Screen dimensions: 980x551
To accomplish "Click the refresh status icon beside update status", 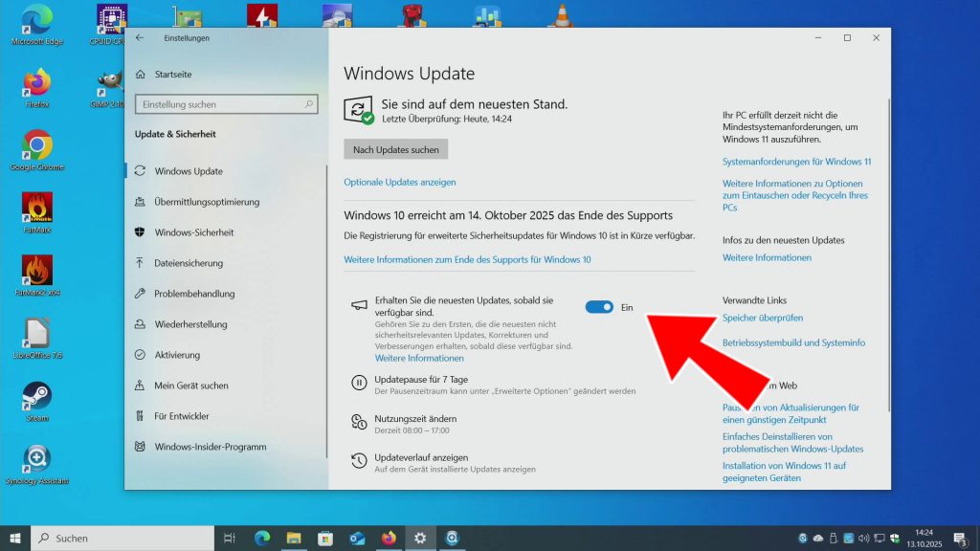I will coord(359,110).
